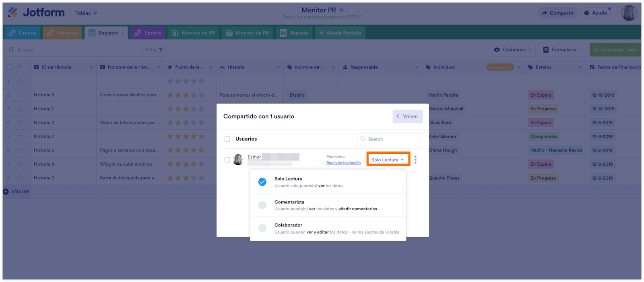Toggle the select-all rows checkbox in header

(9, 67)
